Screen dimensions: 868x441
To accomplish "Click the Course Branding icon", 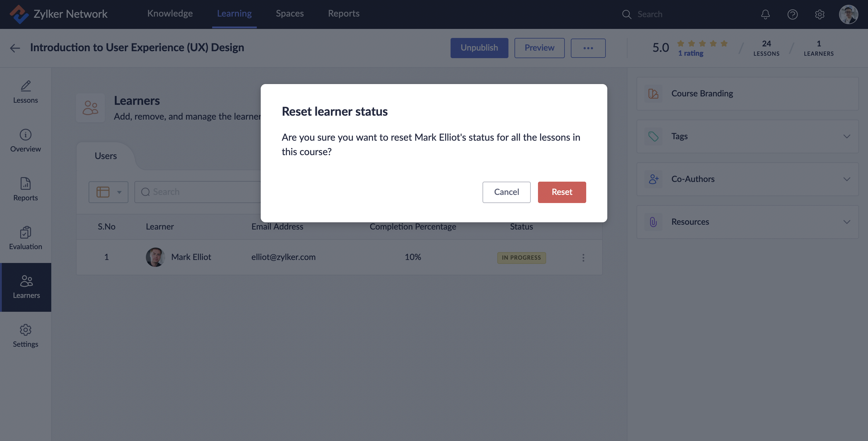I will click(653, 93).
